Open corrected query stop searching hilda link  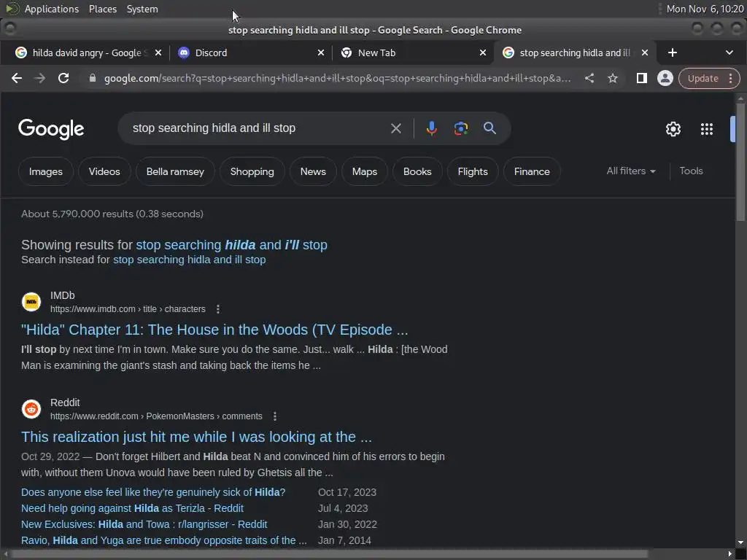231,245
